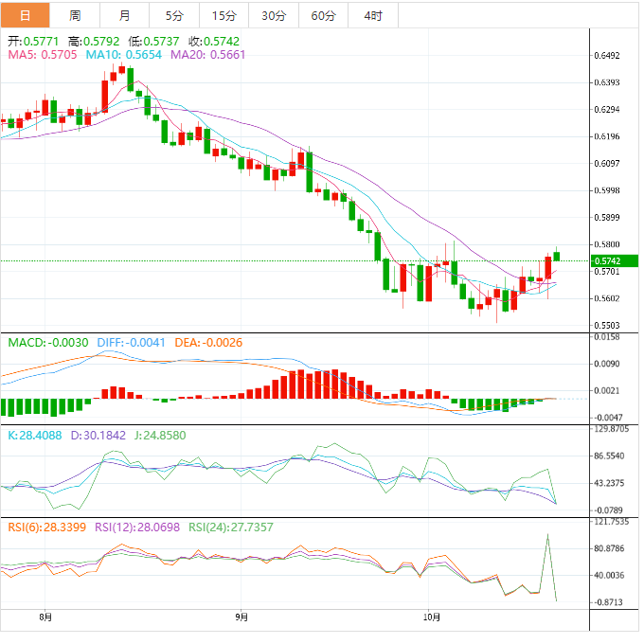
Task: Click the 43.2375 KDJ axis label
Action: 609,483
